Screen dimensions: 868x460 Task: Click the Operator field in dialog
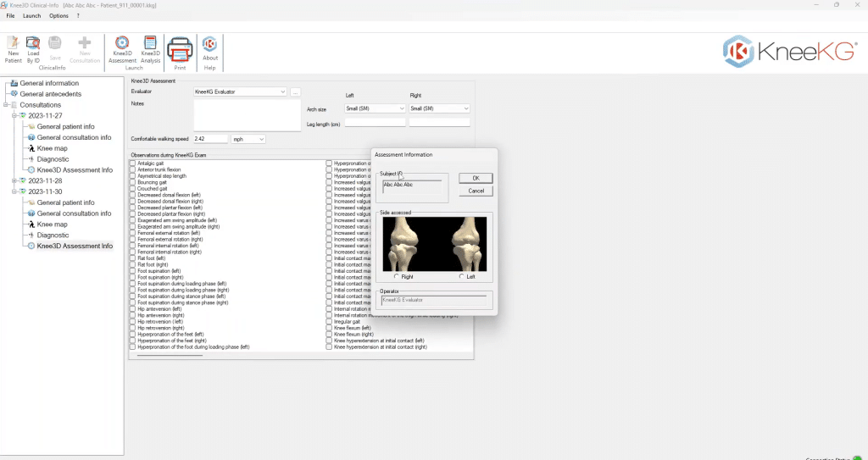point(434,300)
